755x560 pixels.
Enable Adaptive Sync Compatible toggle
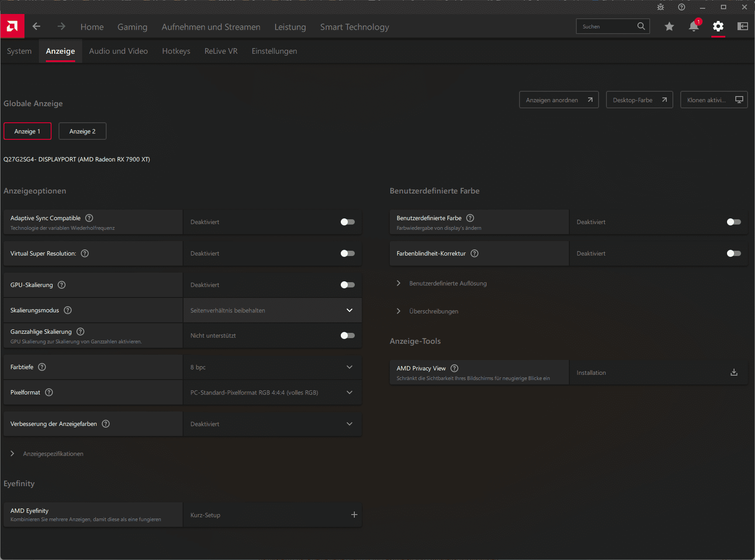[348, 222]
